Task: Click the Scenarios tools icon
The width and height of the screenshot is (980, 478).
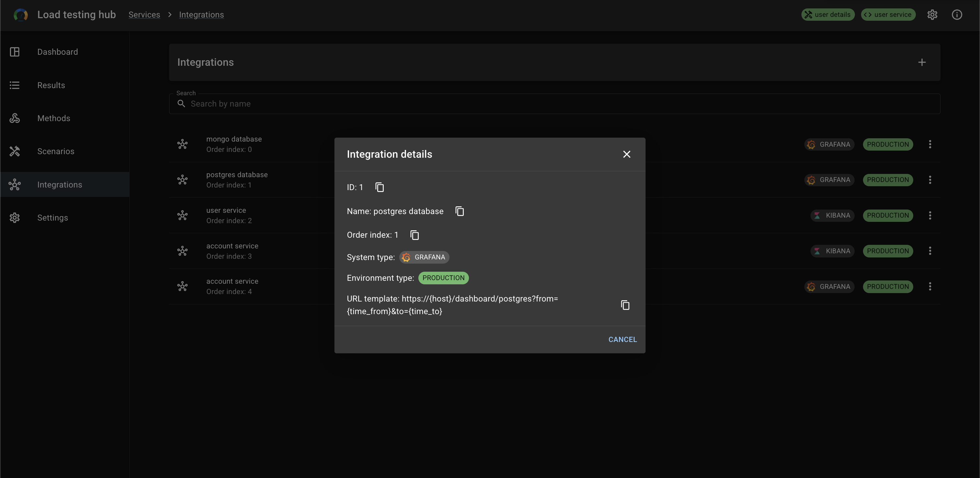Action: [x=15, y=151]
